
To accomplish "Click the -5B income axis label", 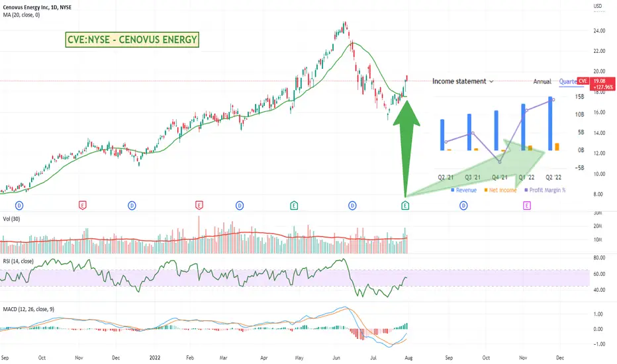I will [580, 168].
